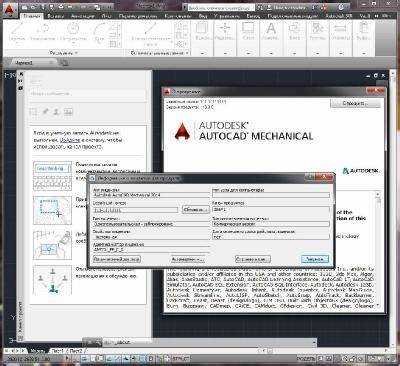Image resolution: width=400 pixels, height=366 pixels.
Task: Click the Сведения... button in About window
Action: pyautogui.click(x=355, y=104)
